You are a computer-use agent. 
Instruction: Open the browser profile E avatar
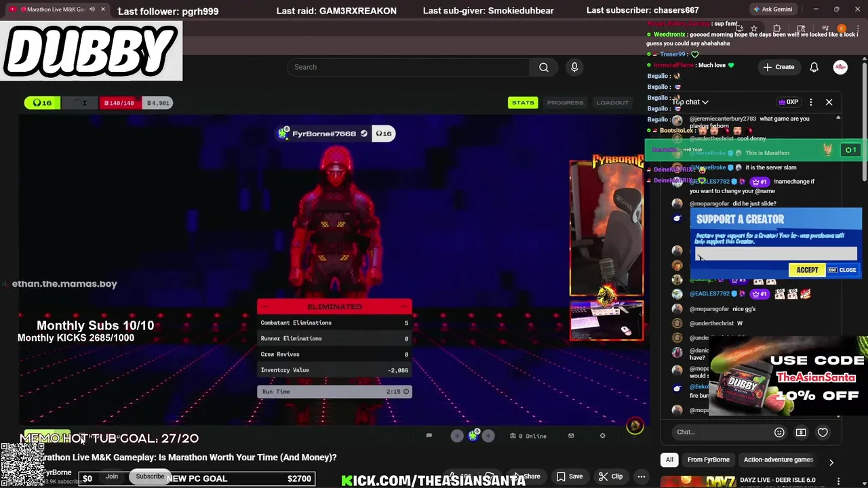[x=842, y=28]
